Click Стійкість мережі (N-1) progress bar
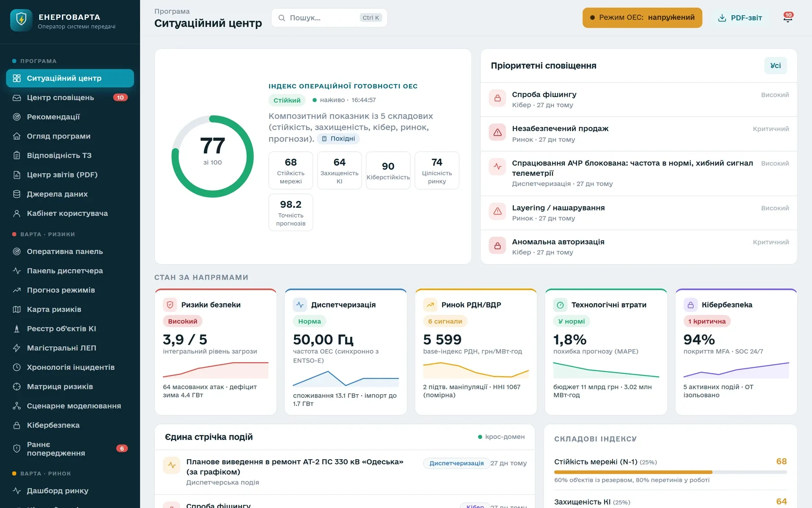Screen dimensions: 812x508 click(670, 472)
